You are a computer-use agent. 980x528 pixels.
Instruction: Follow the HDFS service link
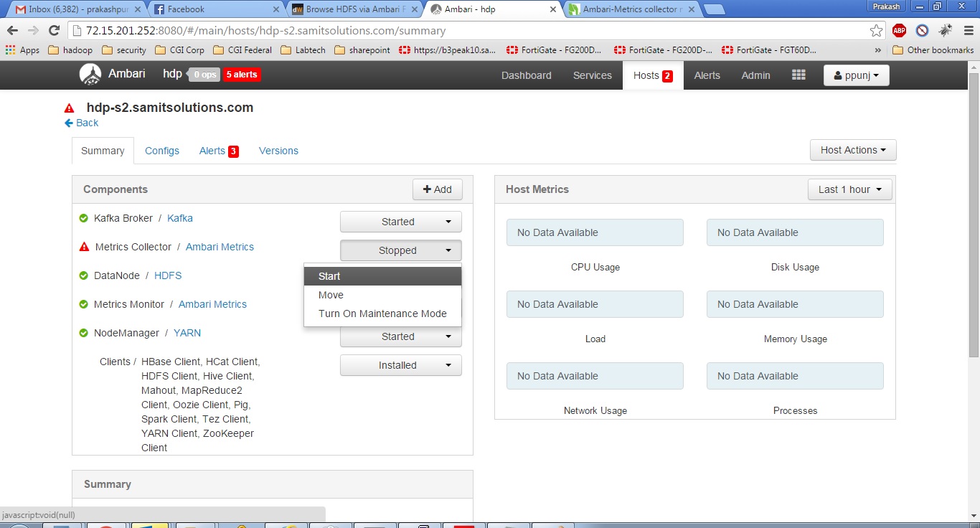167,275
